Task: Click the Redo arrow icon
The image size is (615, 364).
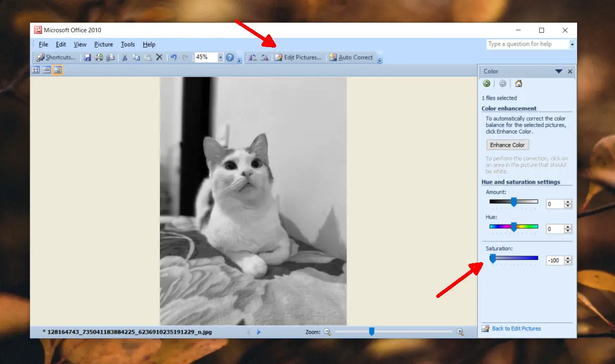Action: coord(185,57)
